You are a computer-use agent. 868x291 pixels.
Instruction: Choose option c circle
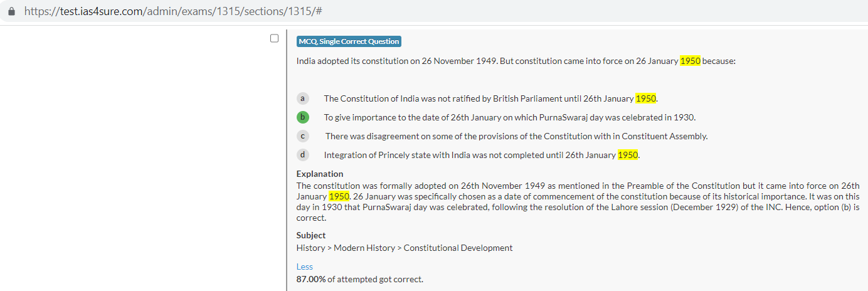pyautogui.click(x=303, y=136)
